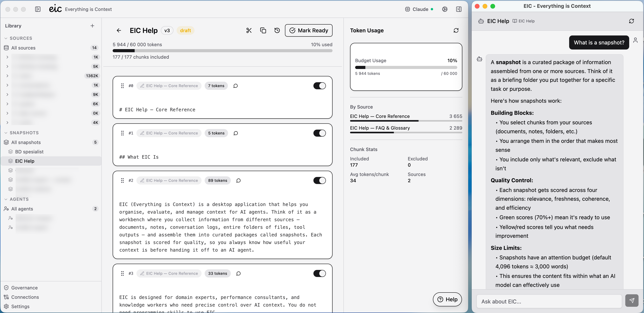Viewport: 644px width, 313px height.
Task: Click the Mark Ready button
Action: tap(309, 30)
